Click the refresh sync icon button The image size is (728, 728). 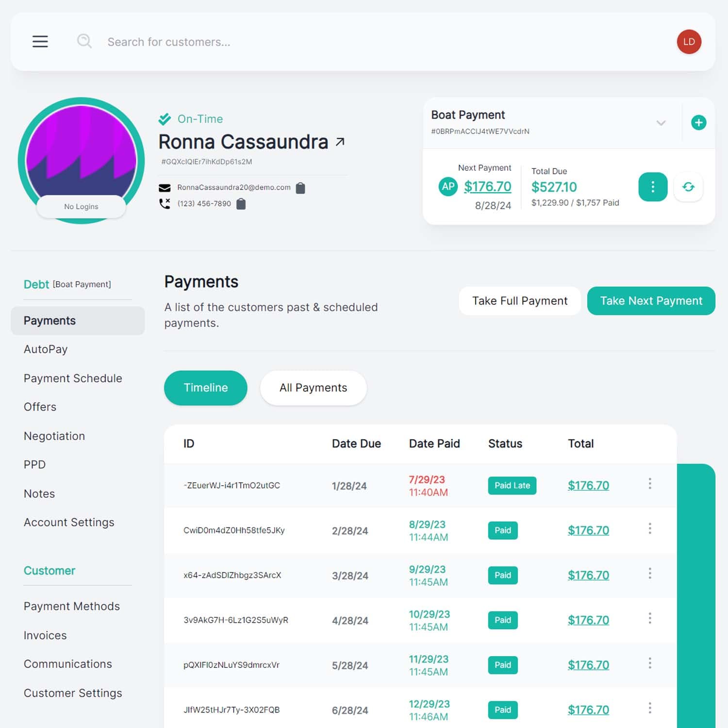tap(688, 187)
